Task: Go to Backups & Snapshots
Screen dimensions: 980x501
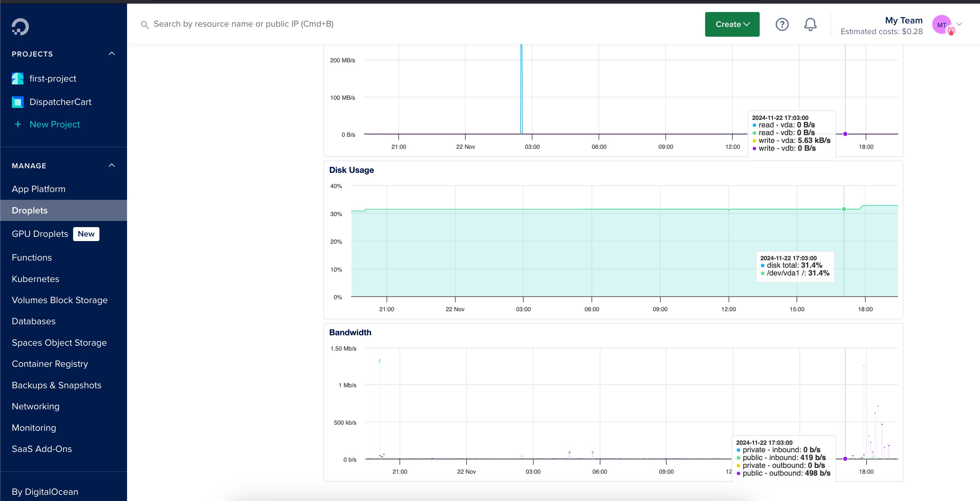Action: (x=57, y=385)
